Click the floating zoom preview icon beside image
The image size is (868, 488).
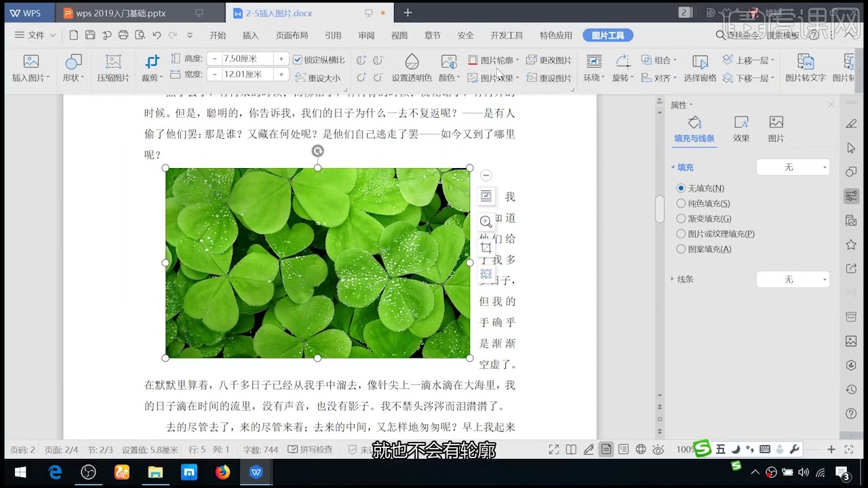tap(486, 222)
